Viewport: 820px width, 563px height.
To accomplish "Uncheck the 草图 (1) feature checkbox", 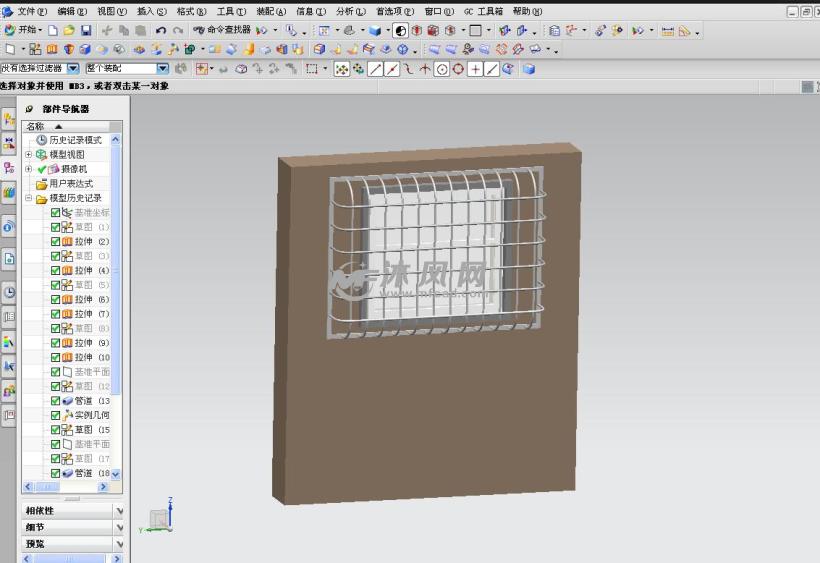I will (x=55, y=227).
